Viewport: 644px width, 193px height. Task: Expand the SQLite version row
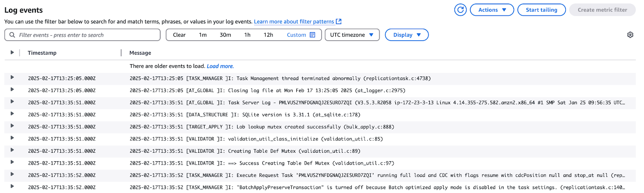click(x=12, y=113)
